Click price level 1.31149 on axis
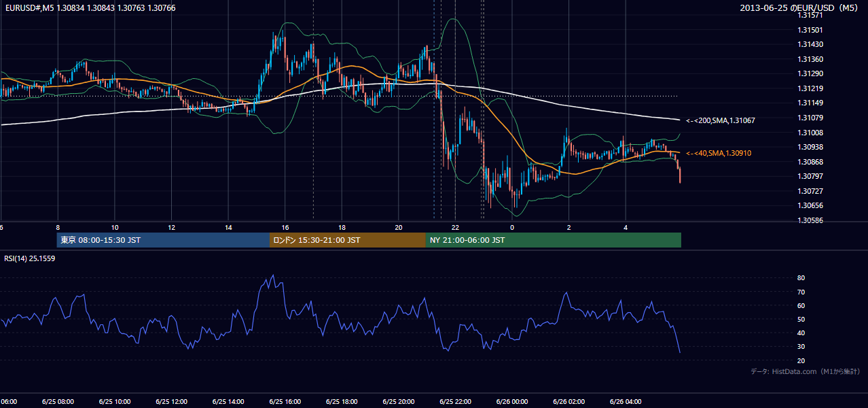 pyautogui.click(x=810, y=103)
